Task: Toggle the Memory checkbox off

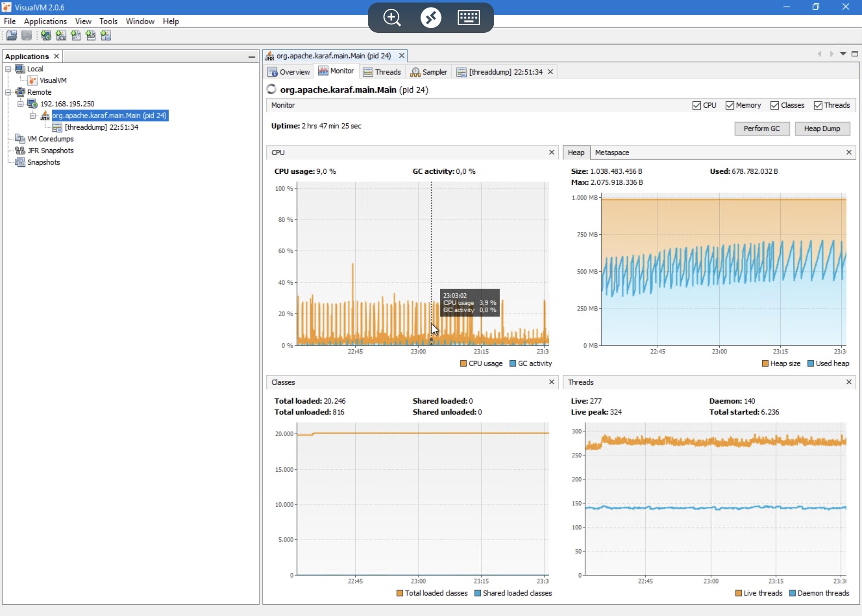Action: [x=729, y=105]
